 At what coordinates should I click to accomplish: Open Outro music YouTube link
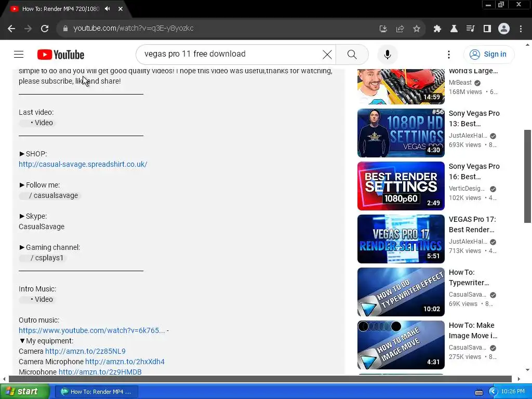(x=91, y=330)
